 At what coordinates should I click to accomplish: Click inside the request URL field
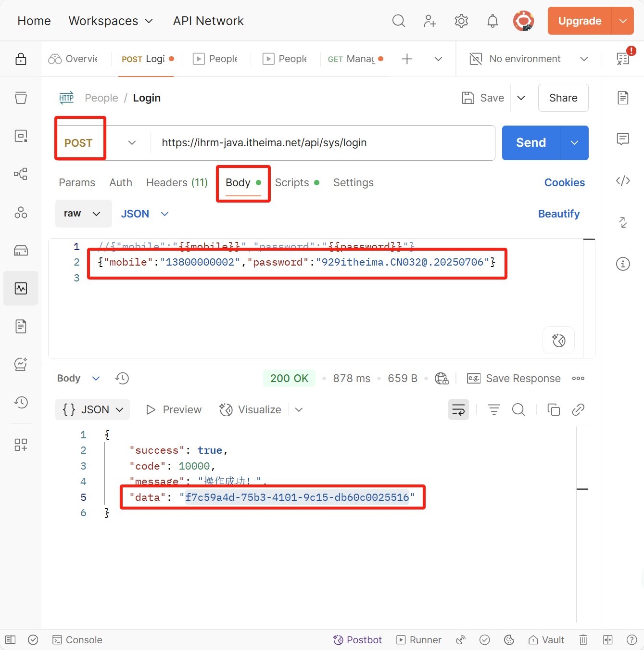322,142
